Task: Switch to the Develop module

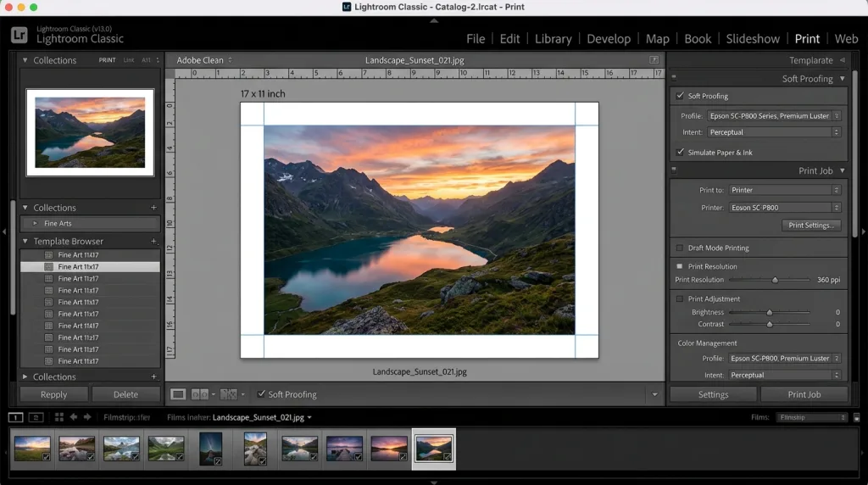Action: (x=609, y=39)
